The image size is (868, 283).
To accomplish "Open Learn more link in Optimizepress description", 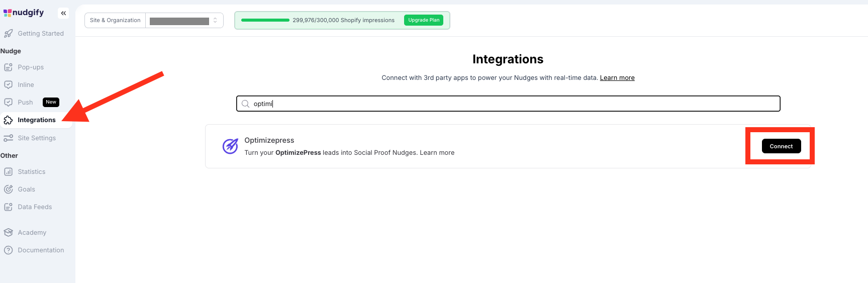I will [x=437, y=153].
